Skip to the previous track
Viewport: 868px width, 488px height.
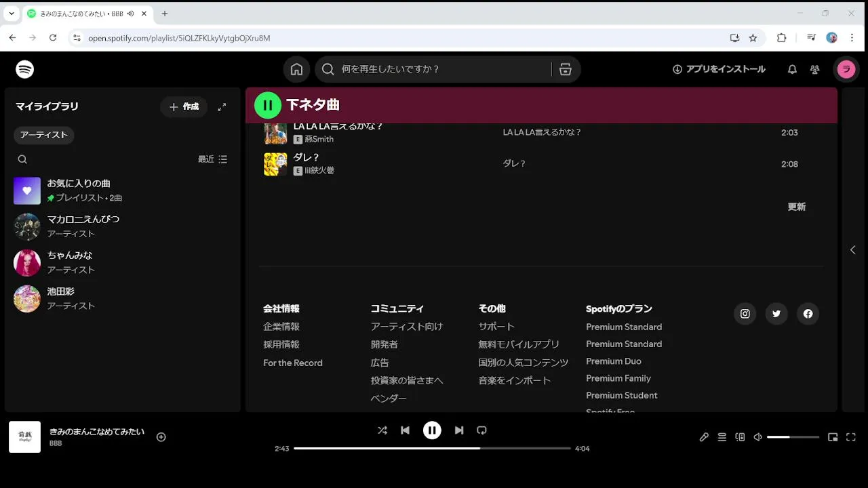[405, 430]
